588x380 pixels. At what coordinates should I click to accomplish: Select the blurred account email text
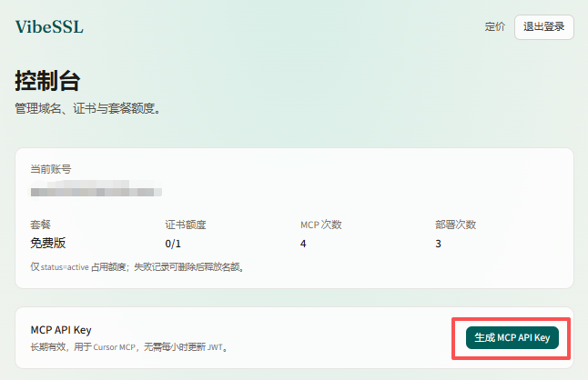pyautogui.click(x=96, y=188)
